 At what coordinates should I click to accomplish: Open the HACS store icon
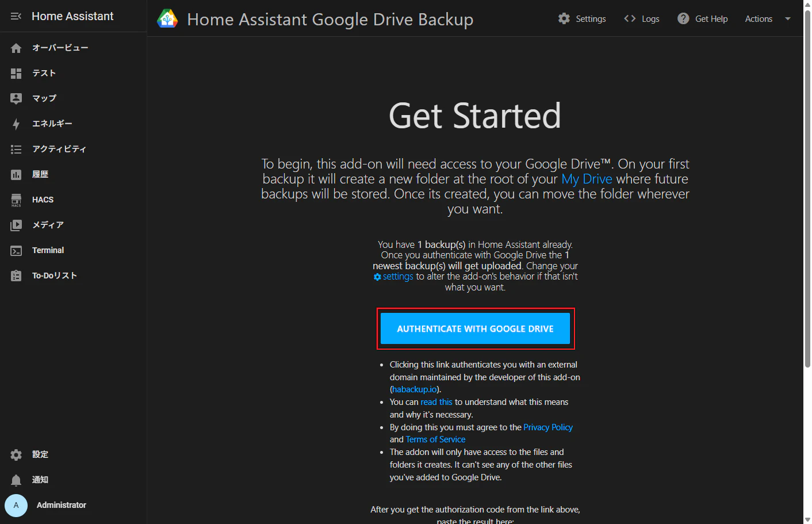click(x=16, y=200)
